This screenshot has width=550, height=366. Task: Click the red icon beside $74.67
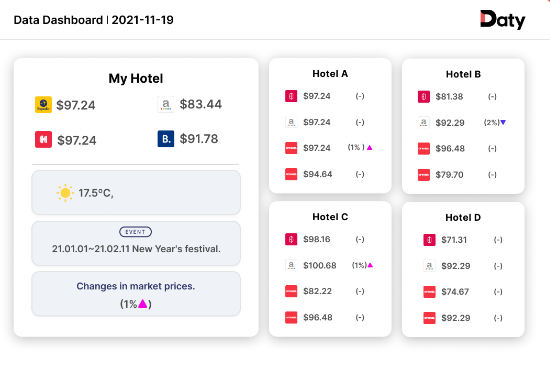tap(429, 292)
